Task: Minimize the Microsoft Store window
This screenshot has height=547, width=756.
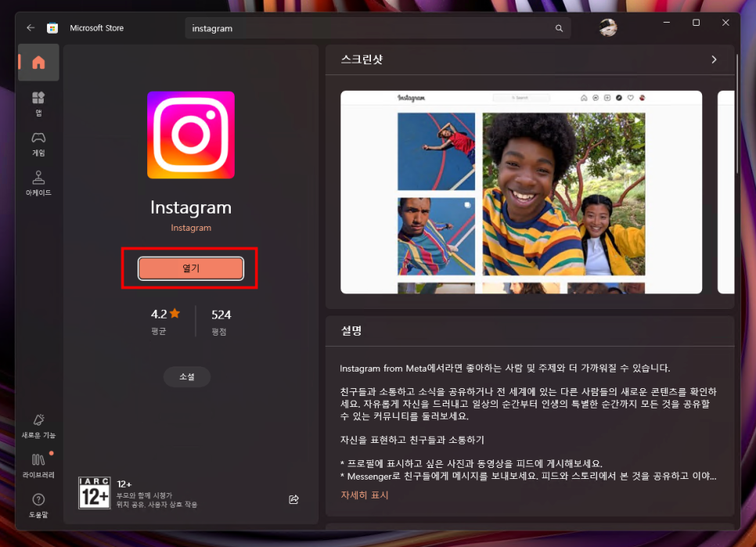Action: [666, 23]
